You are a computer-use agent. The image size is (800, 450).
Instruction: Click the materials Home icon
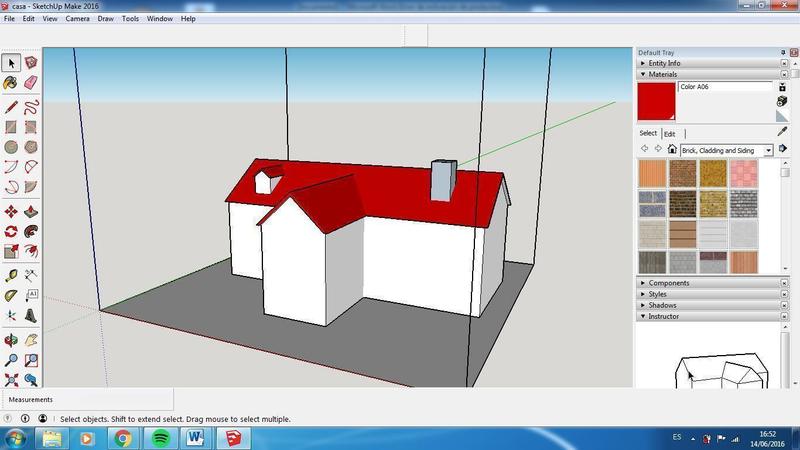672,150
